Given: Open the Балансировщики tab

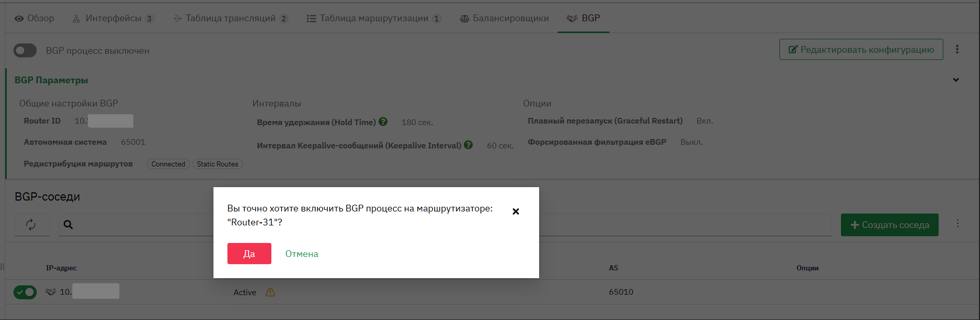Looking at the screenshot, I should 504,18.
